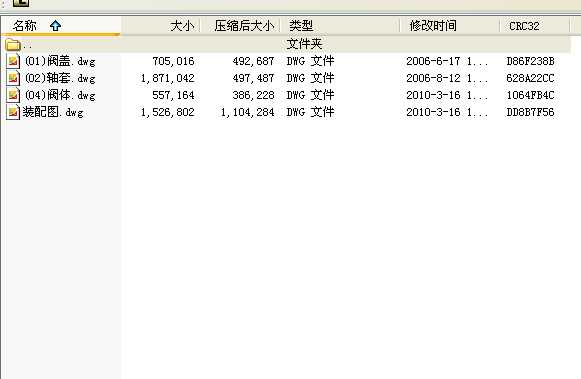The height and width of the screenshot is (379, 581).
Task: Click the compressed size 492,687
Action: click(253, 61)
